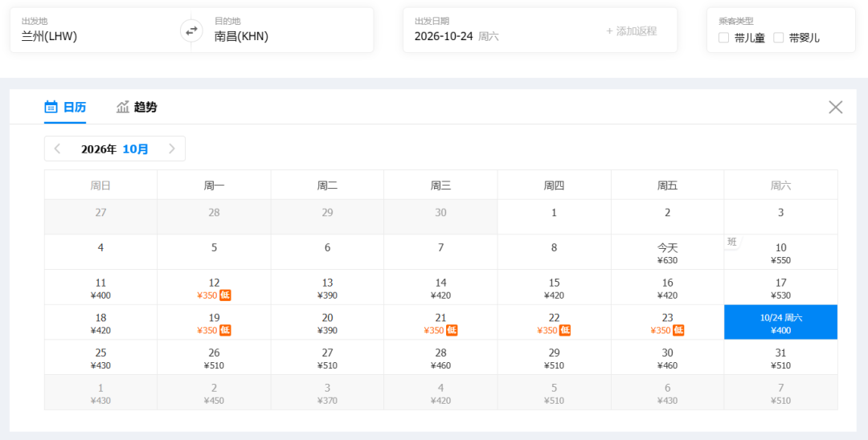Close the fare calendar panel
Viewport: 868px width, 440px height.
pos(835,108)
